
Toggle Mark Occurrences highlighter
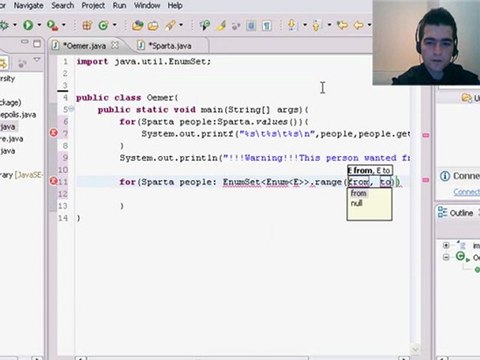pyautogui.click(x=221, y=25)
